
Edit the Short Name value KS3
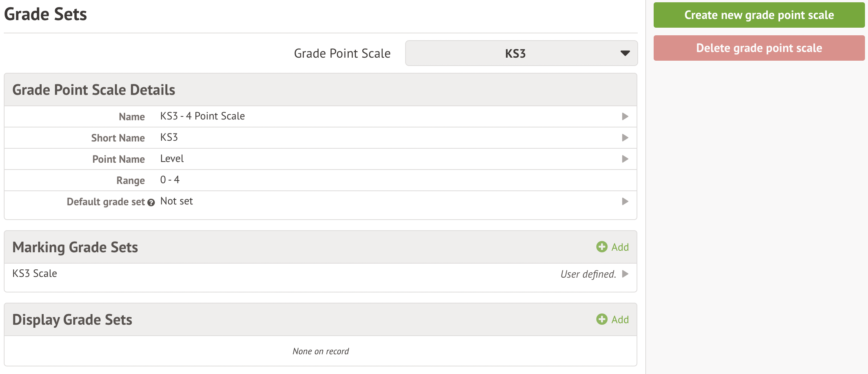(169, 137)
